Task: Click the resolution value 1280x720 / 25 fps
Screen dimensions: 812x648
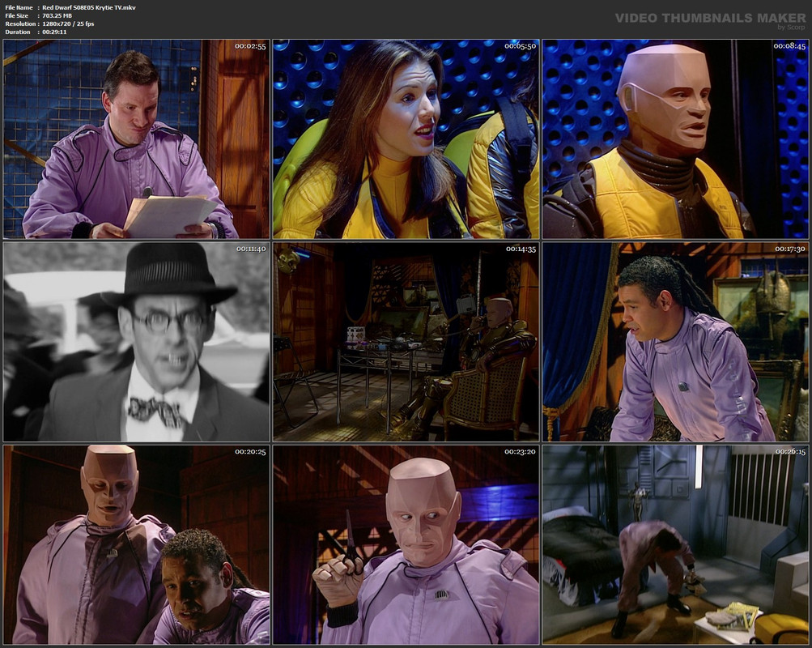Action: [68, 23]
